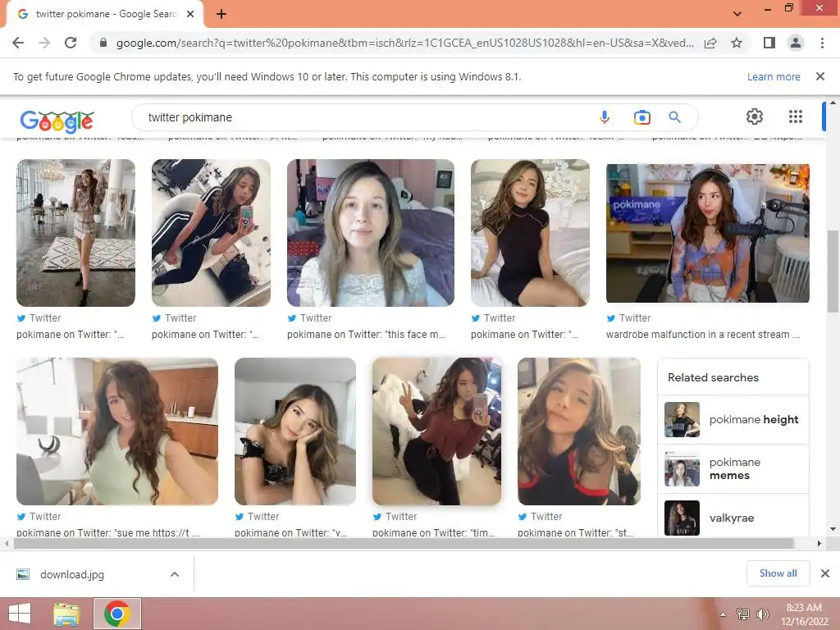
Task: Search by image with the camera icon
Action: 641,117
